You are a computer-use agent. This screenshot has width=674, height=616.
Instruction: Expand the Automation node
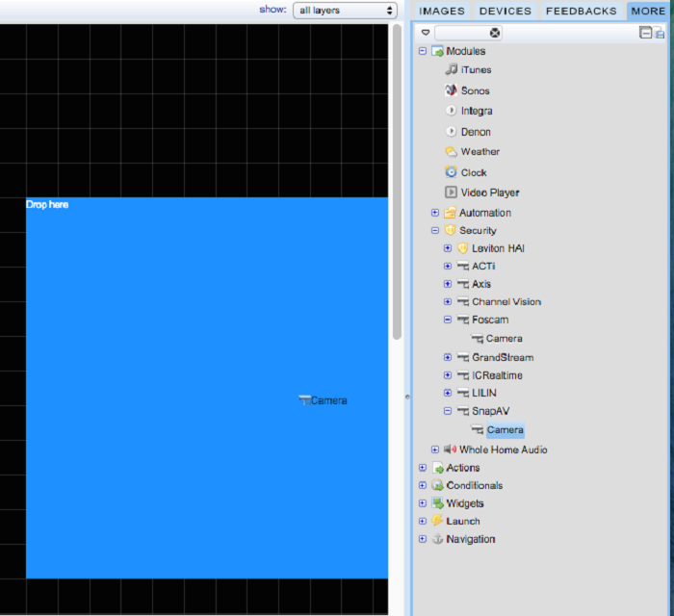pyautogui.click(x=435, y=213)
